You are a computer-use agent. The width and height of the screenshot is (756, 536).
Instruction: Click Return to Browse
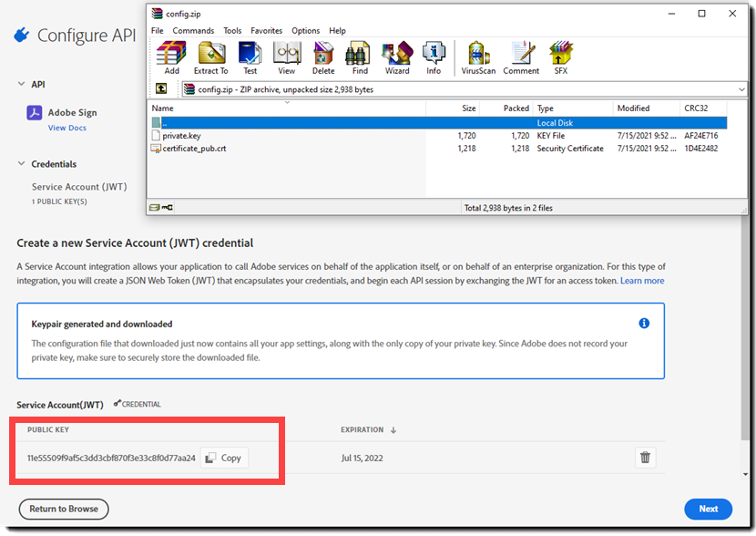click(x=64, y=509)
